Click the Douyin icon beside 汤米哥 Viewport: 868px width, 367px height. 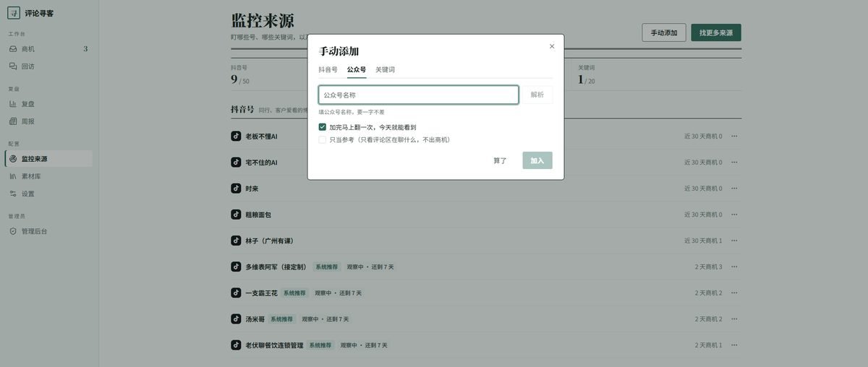tap(236, 319)
